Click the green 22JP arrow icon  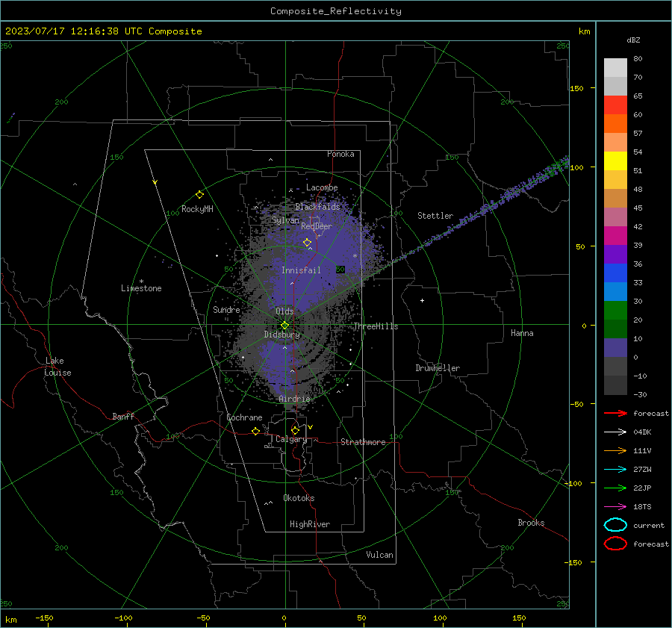tap(615, 488)
